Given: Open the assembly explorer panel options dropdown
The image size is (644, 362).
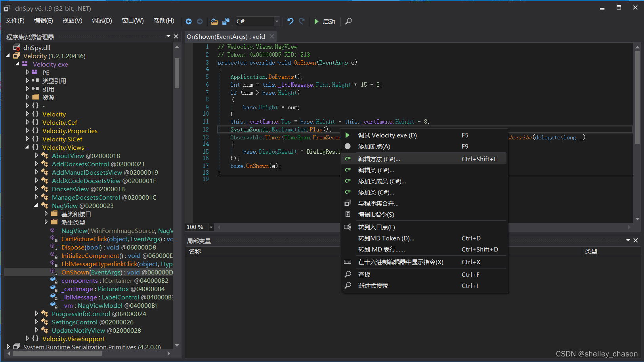Looking at the screenshot, I should click(168, 36).
